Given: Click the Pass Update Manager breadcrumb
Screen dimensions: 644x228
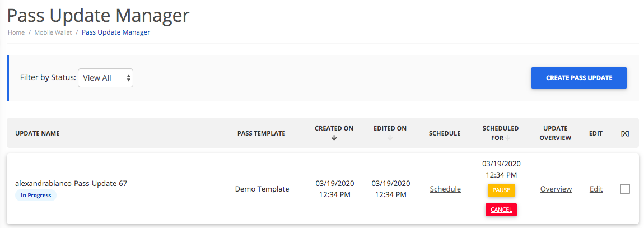Looking at the screenshot, I should (116, 32).
